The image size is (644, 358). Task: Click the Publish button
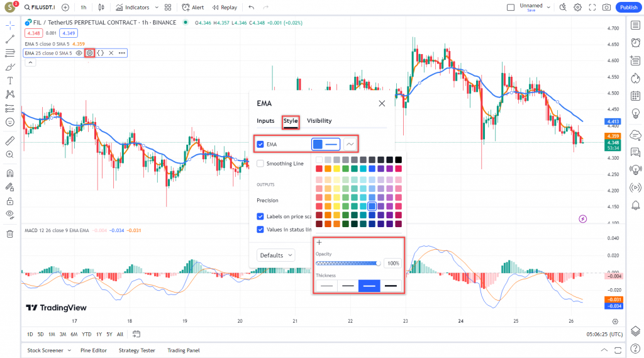tap(628, 8)
